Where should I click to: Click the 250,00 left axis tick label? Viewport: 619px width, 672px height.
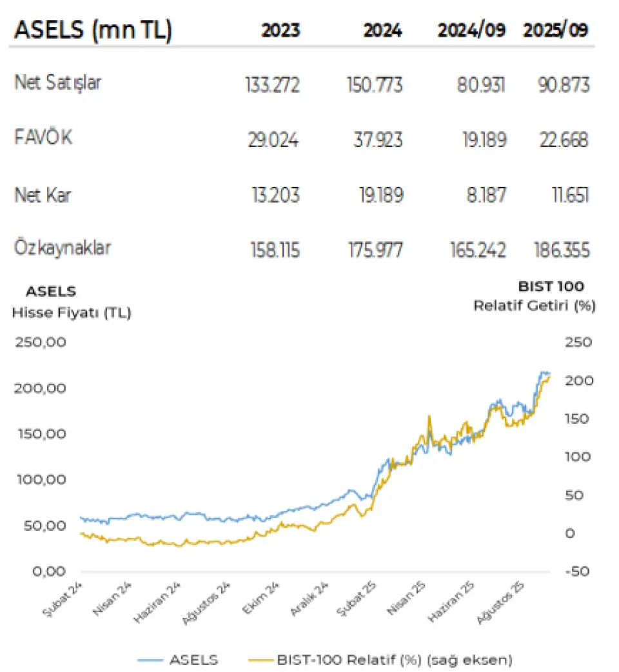pyautogui.click(x=40, y=342)
